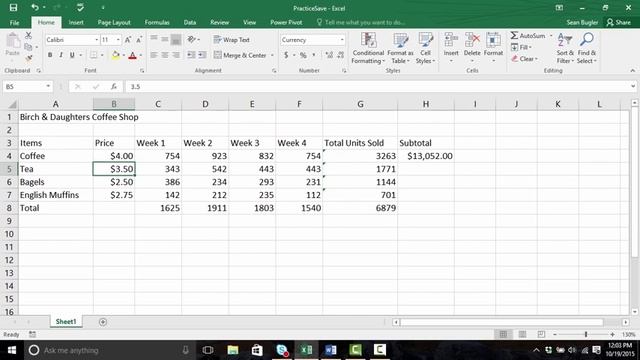Click the Clear button
This screenshot has width=640, height=360.
[524, 59]
